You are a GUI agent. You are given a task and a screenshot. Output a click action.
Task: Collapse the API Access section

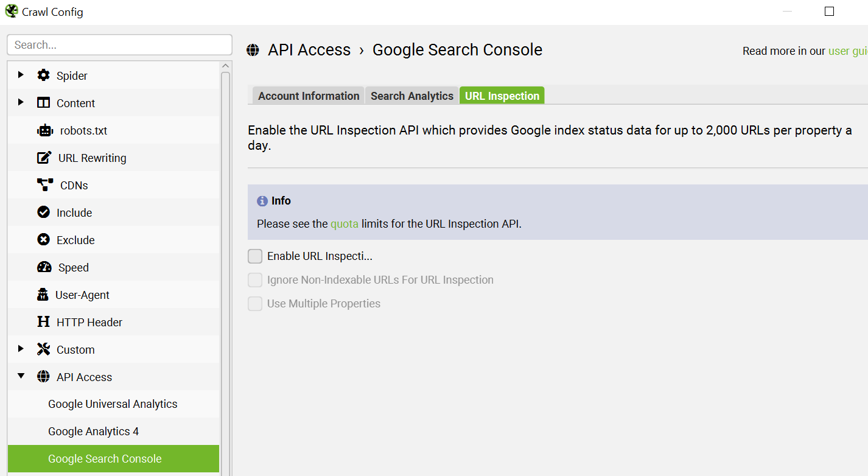click(x=21, y=376)
